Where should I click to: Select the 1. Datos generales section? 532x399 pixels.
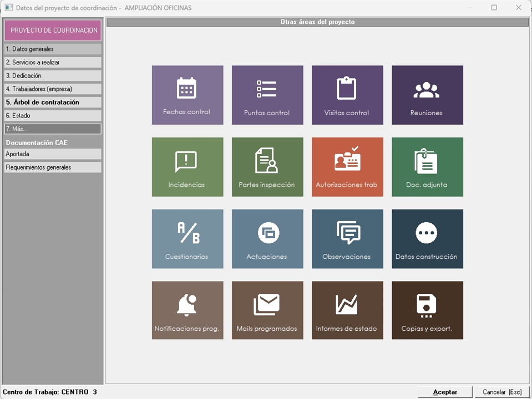(53, 49)
